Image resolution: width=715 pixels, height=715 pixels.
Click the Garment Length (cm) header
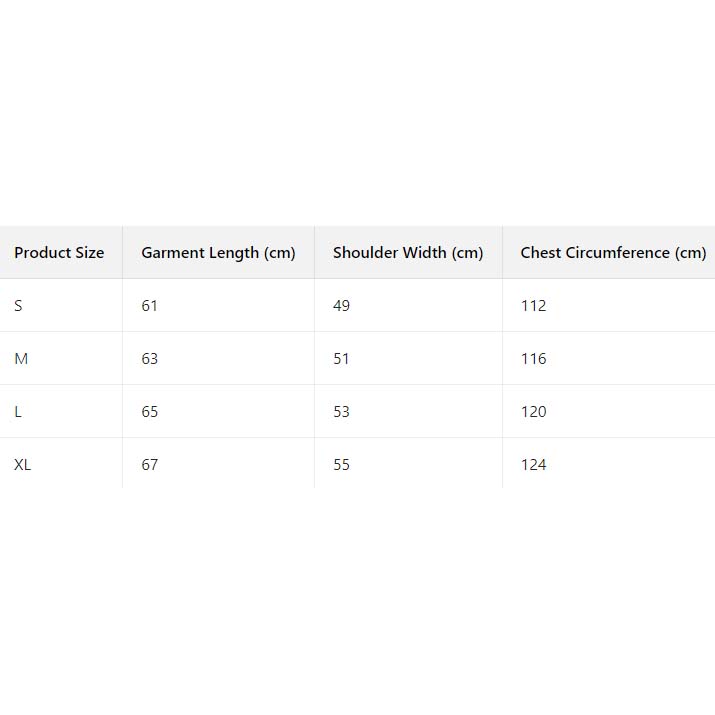[218, 253]
